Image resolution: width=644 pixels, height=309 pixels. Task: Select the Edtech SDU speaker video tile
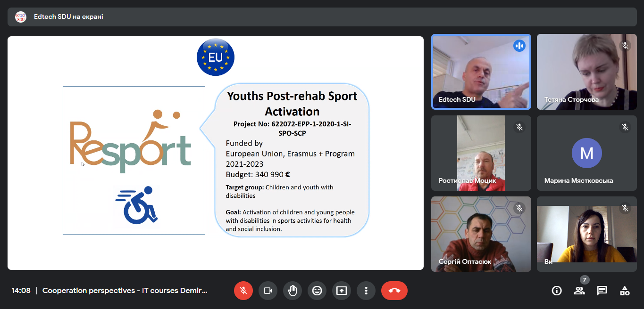[481, 72]
